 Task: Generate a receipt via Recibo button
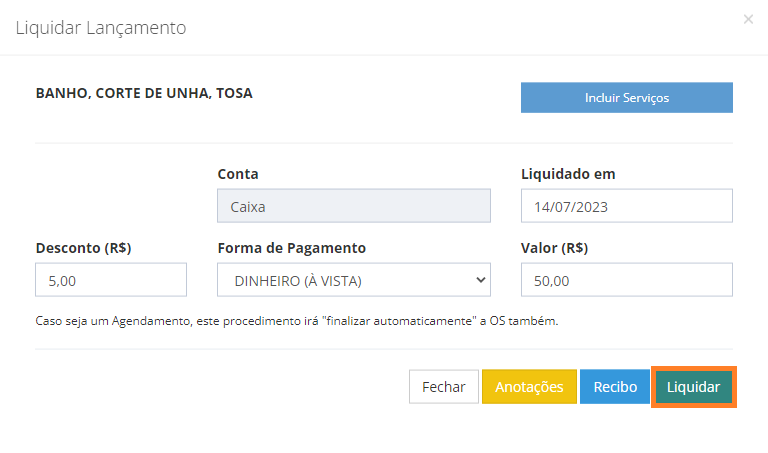click(615, 386)
